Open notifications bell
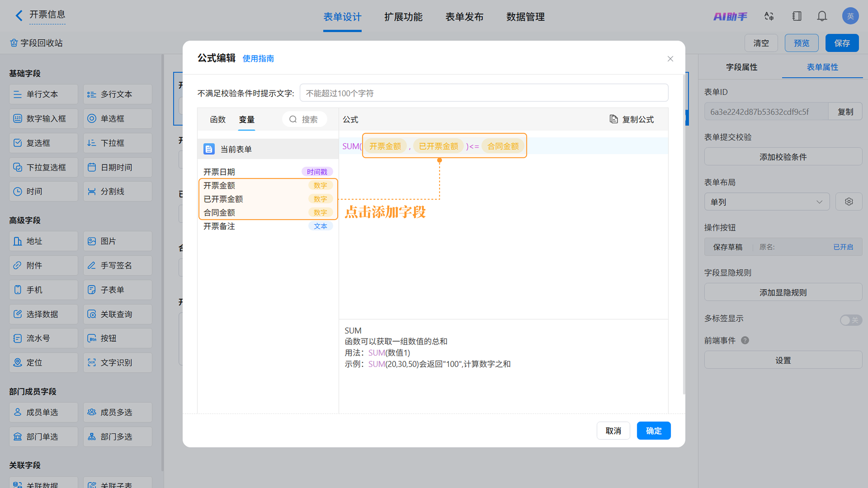Viewport: 868px width, 488px height. (x=822, y=16)
